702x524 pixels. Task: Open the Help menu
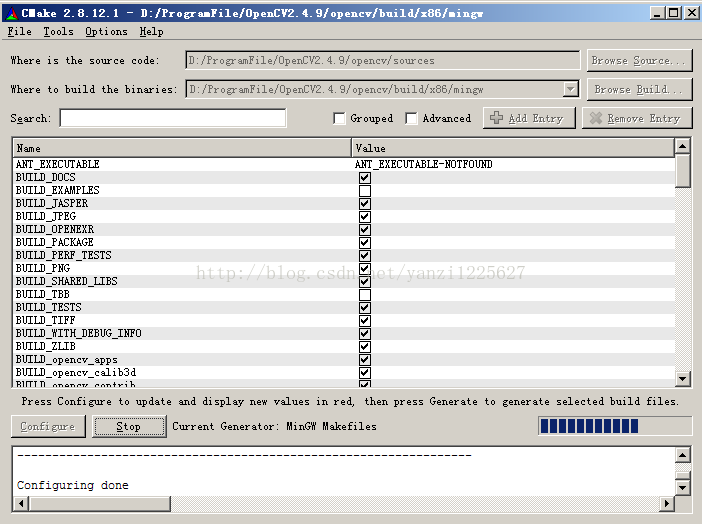tap(151, 31)
